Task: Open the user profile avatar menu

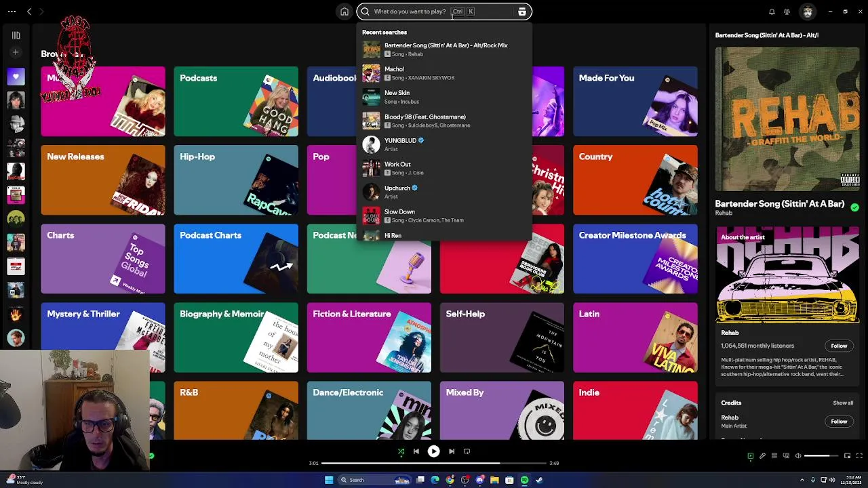Action: (807, 12)
